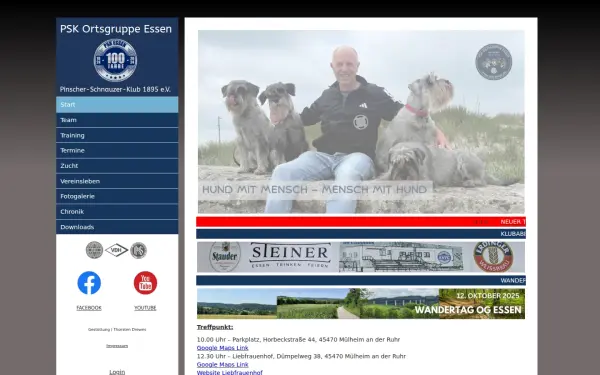Open the YouTube icon
600x375 pixels.
(x=145, y=283)
